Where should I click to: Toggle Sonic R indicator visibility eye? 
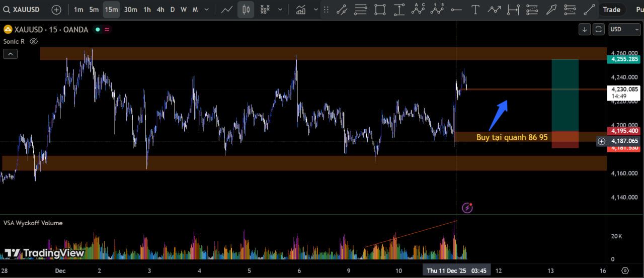tap(34, 41)
